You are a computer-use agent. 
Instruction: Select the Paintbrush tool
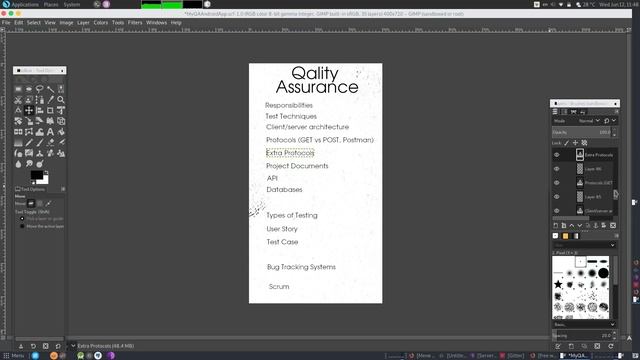[x=40, y=142]
